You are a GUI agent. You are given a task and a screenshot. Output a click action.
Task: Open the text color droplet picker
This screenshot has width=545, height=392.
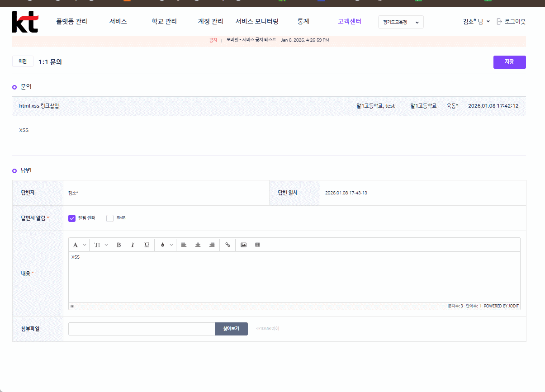[x=163, y=245]
